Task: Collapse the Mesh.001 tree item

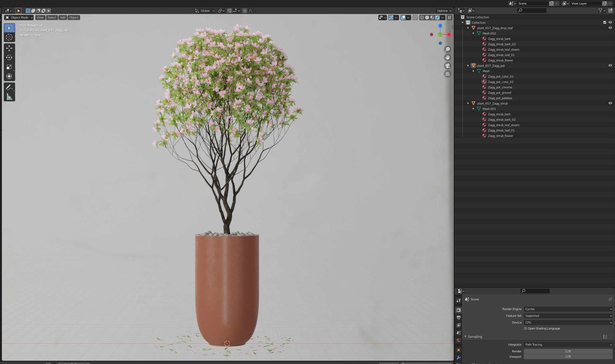Action: pyautogui.click(x=473, y=109)
